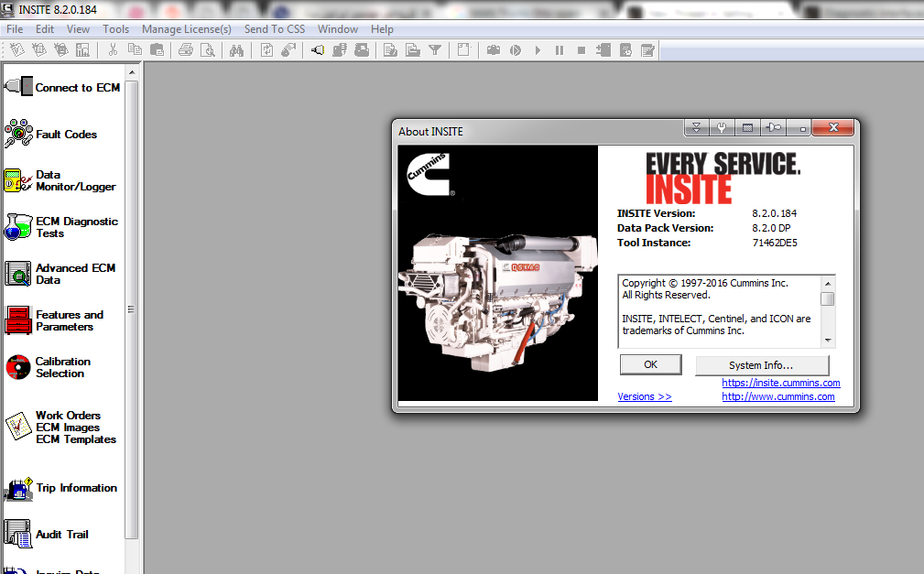This screenshot has height=574, width=924.
Task: Click the Copy toolbar icon
Action: pos(135,50)
